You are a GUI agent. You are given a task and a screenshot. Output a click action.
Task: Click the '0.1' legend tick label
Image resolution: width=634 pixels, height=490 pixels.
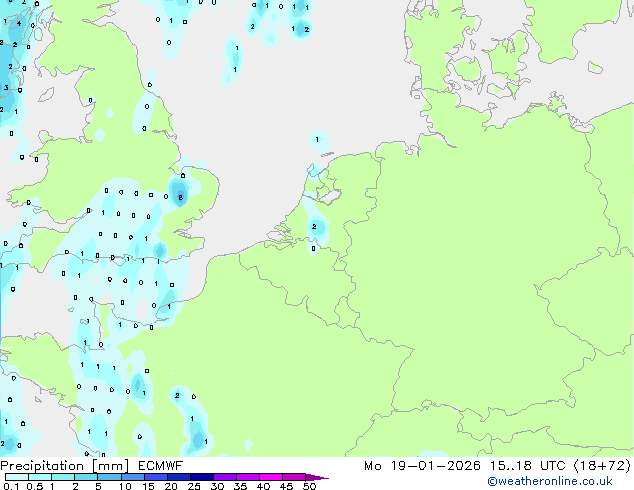tap(12, 486)
